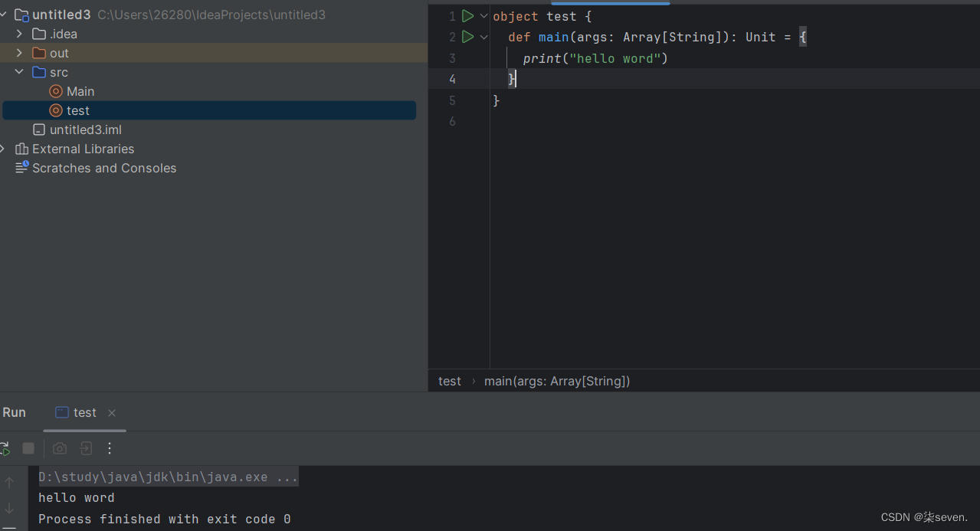980x531 pixels.
Task: Open run options chevron next to line 1
Action: point(483,15)
